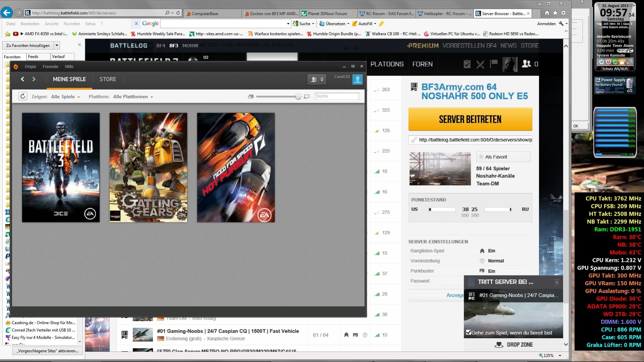Switch to the ComputerBase browser tab
The height and width of the screenshot is (362, 644).
point(212,13)
